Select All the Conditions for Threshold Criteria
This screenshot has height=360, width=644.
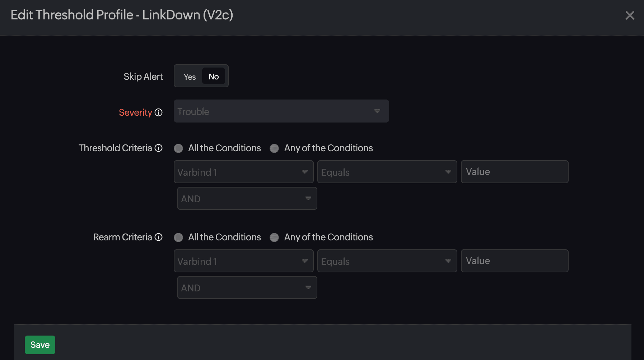178,148
